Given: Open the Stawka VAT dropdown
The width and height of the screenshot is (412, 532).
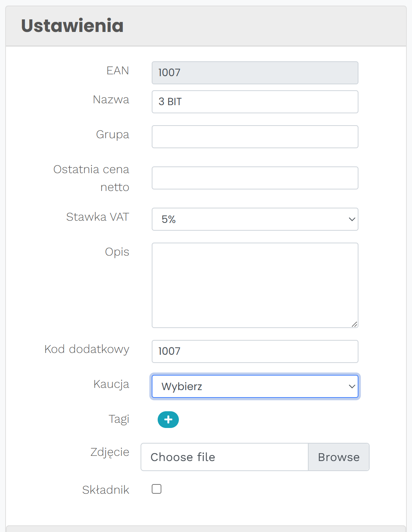Looking at the screenshot, I should coord(255,219).
